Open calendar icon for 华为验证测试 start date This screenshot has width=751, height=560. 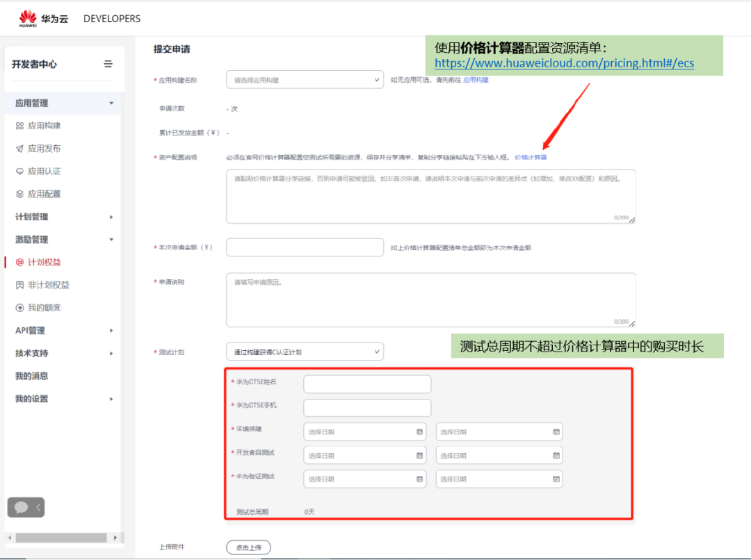(x=419, y=479)
